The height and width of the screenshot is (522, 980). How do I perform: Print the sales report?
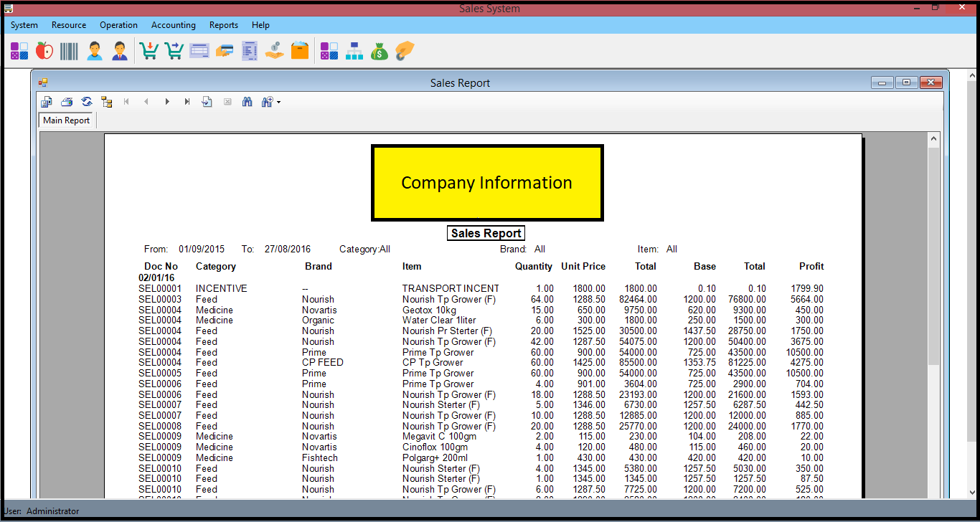point(67,102)
